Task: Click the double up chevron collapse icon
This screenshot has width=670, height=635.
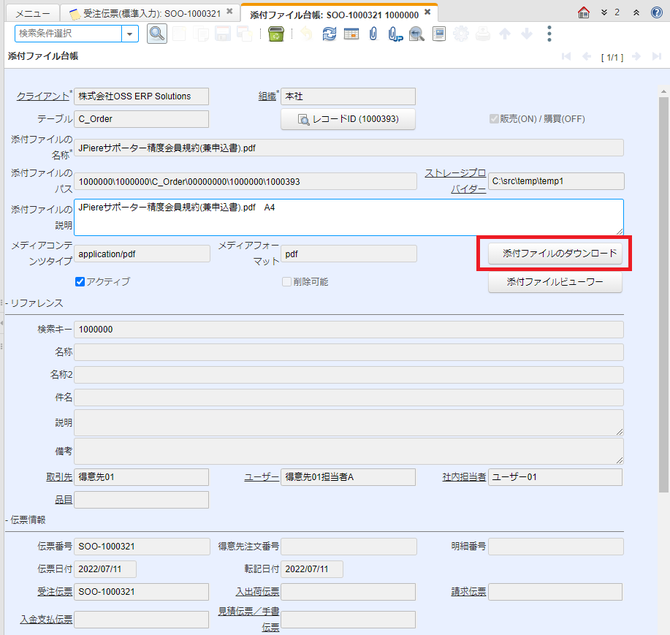Action: (636, 12)
